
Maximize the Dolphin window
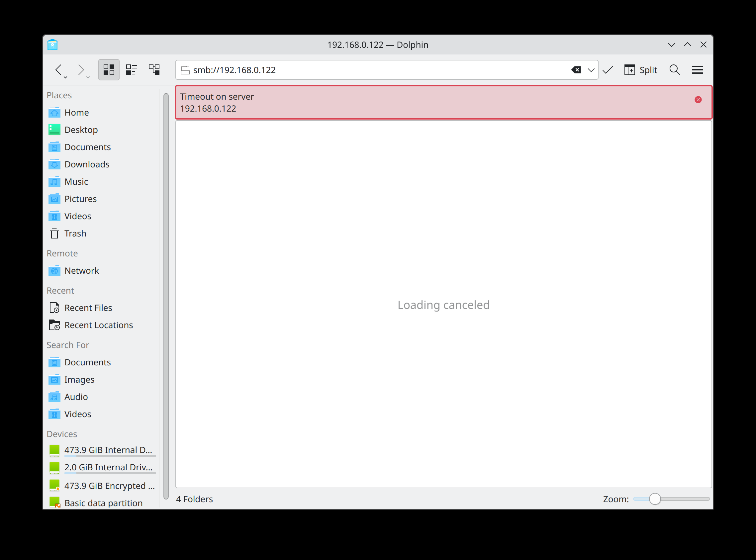tap(688, 45)
